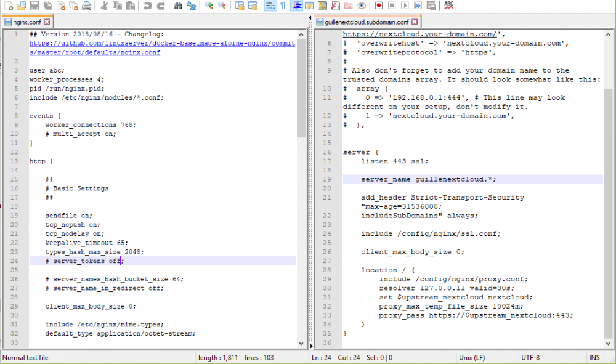Image resolution: width=616 pixels, height=364 pixels.
Task: Stop macro recording
Action: tap(392, 6)
